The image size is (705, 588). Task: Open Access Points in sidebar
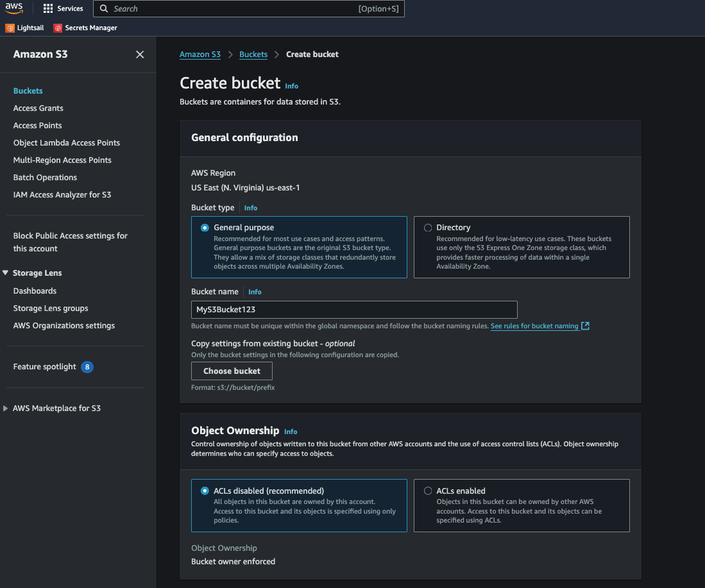tap(37, 126)
